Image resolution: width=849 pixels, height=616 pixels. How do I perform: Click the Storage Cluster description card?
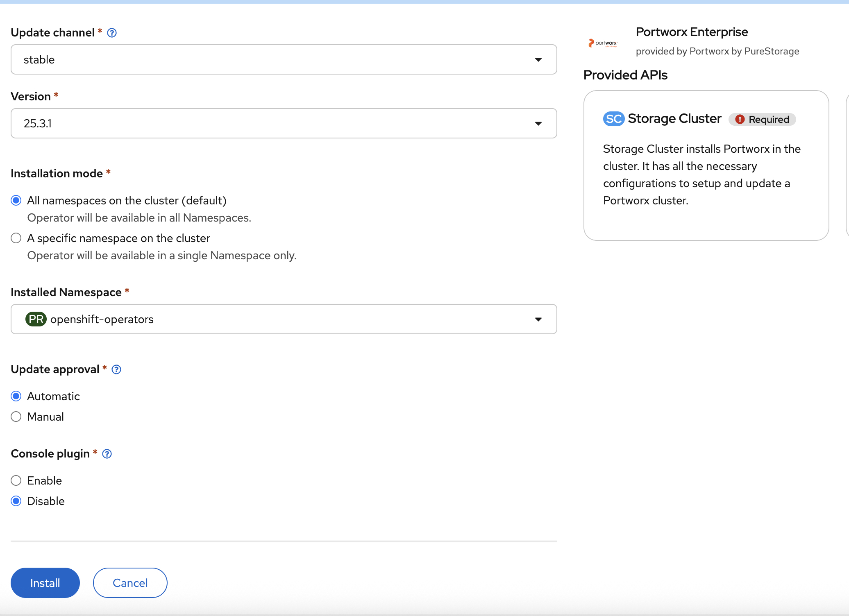(x=701, y=175)
